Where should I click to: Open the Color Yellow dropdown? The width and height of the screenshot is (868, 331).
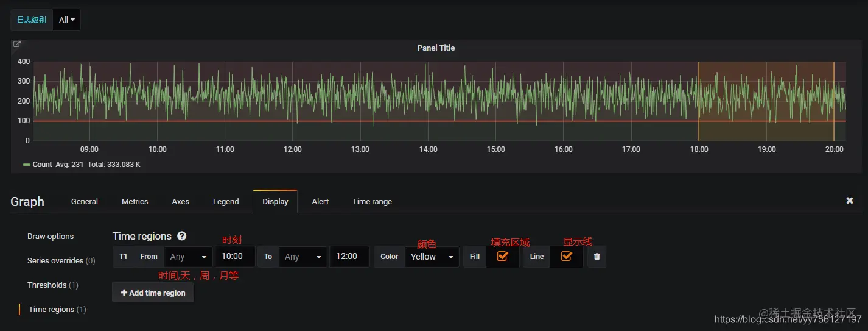coord(432,257)
